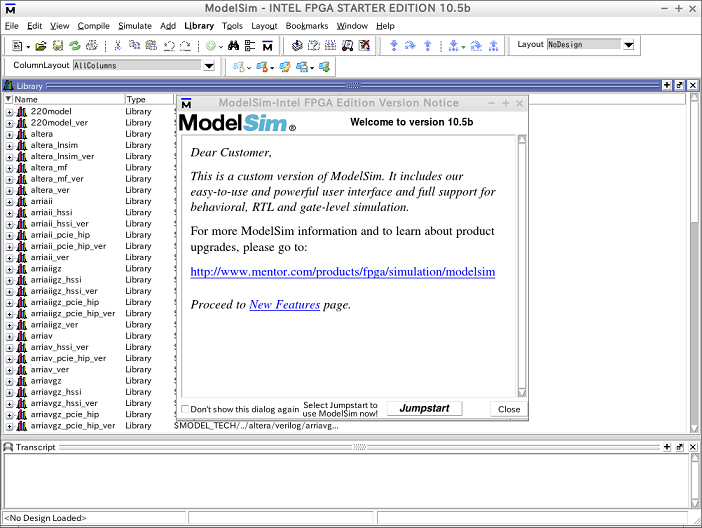
Task: Open the Library menu
Action: [x=199, y=26]
